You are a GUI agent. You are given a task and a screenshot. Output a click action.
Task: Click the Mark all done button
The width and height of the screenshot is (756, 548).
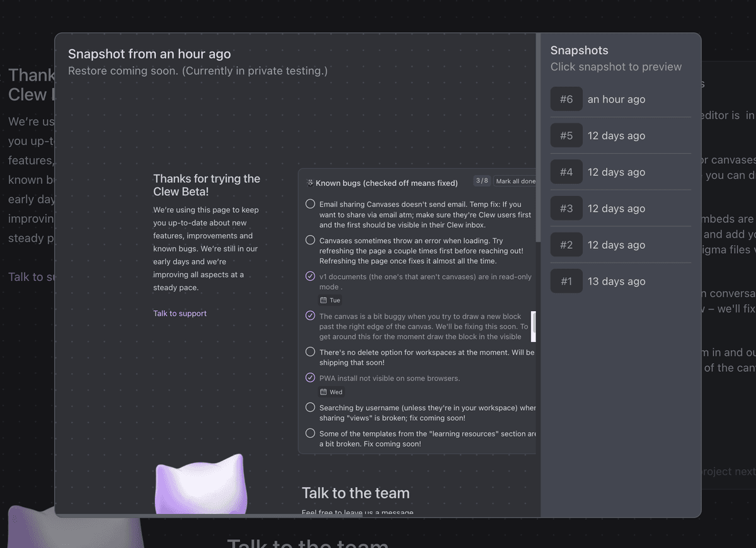(515, 181)
